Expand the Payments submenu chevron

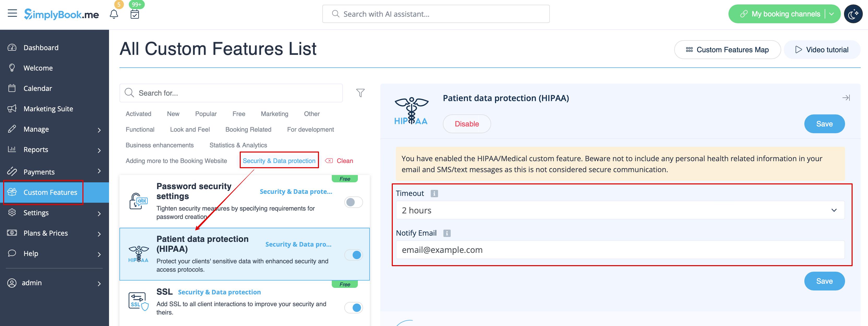(x=99, y=171)
